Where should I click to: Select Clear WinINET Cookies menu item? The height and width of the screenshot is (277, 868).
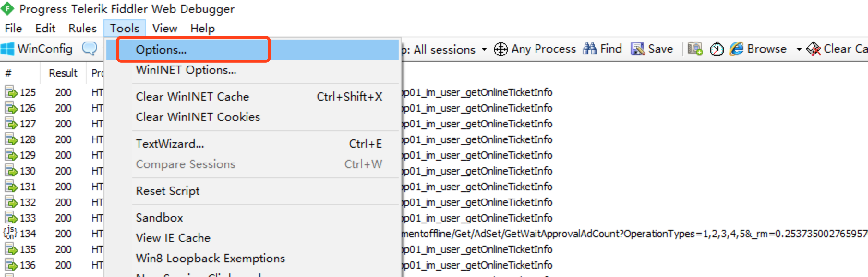tap(198, 117)
